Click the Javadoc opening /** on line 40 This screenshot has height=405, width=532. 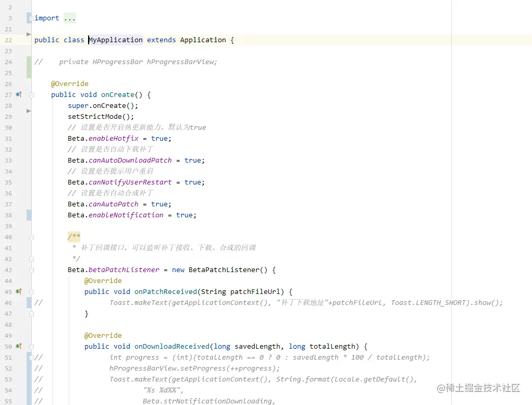tap(74, 237)
